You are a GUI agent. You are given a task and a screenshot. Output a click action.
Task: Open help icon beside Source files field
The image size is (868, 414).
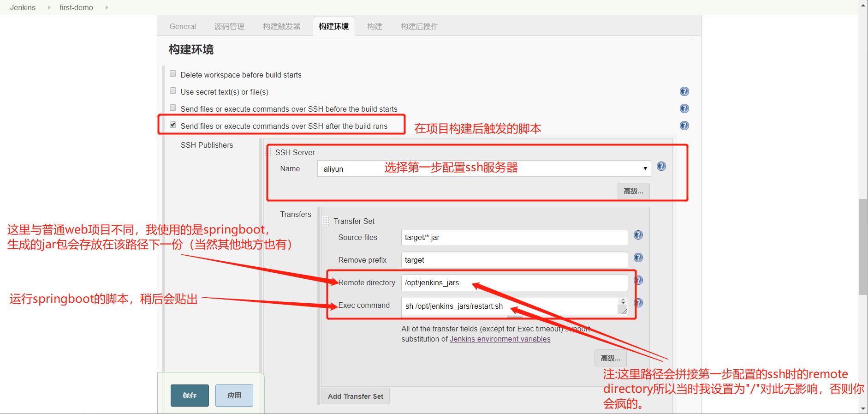point(638,235)
